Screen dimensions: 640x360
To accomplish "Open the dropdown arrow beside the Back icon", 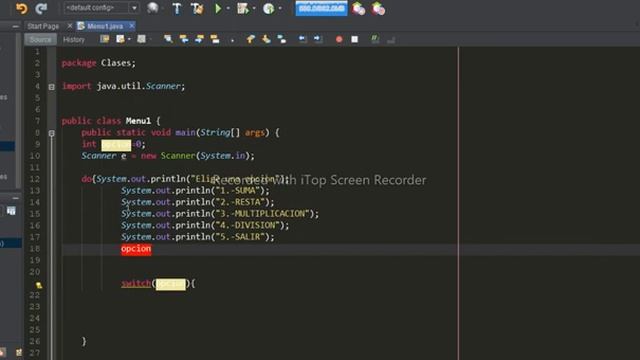I will click(x=129, y=40).
